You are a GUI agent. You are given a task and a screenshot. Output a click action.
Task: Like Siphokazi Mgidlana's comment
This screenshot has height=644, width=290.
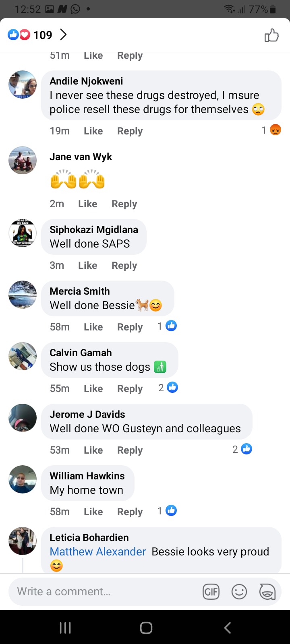coord(88,266)
